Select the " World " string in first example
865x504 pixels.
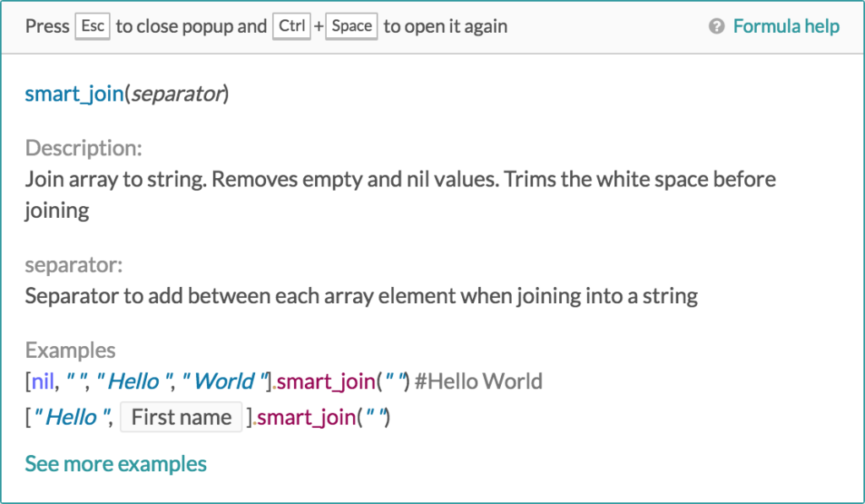pyautogui.click(x=225, y=381)
